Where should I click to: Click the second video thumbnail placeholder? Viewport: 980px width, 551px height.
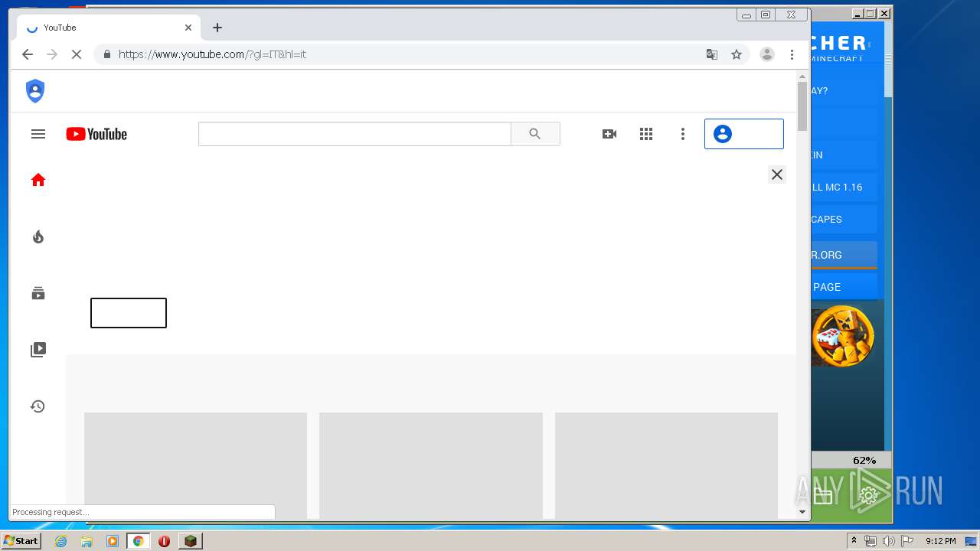431,465
